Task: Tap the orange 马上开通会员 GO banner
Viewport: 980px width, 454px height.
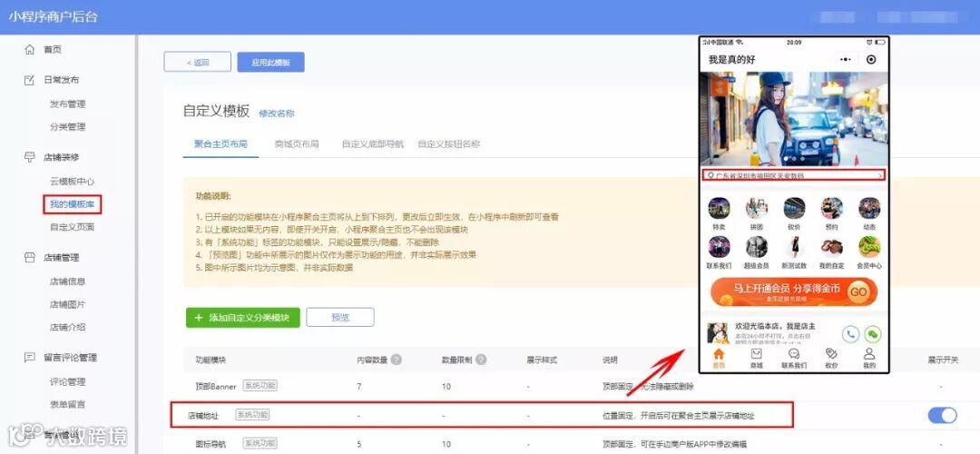Action: coord(794,292)
